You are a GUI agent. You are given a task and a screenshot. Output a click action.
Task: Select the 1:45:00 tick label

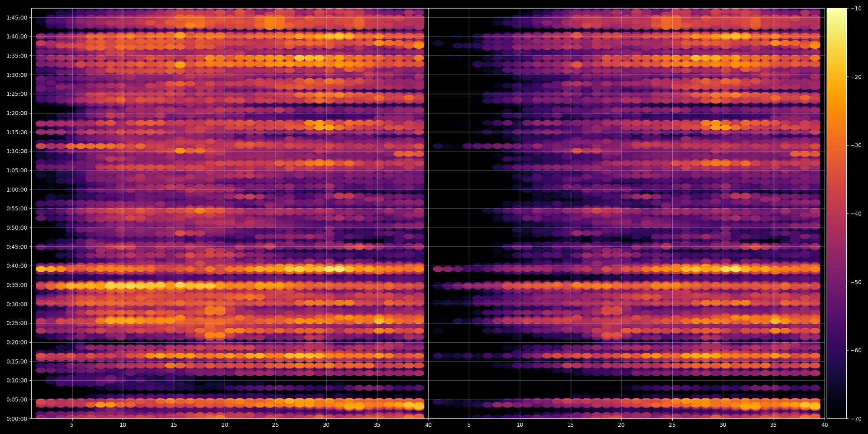tap(17, 18)
